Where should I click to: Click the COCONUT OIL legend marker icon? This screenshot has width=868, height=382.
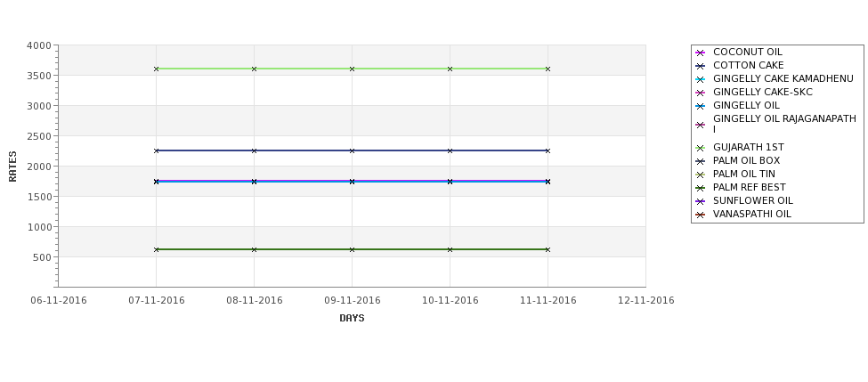click(701, 53)
